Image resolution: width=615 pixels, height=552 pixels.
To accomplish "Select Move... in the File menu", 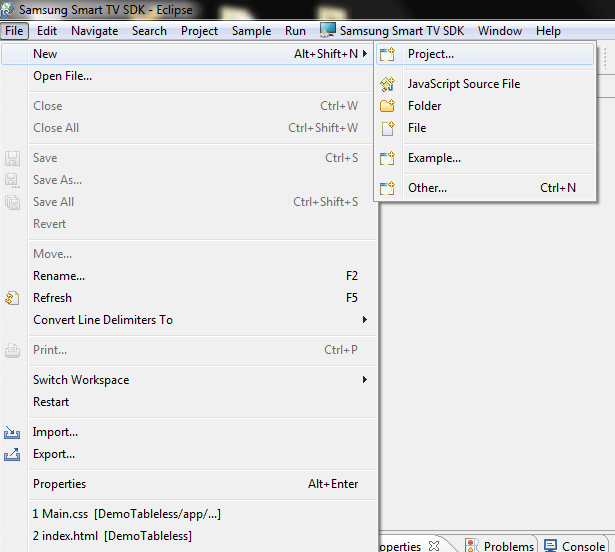I will [x=188, y=254].
